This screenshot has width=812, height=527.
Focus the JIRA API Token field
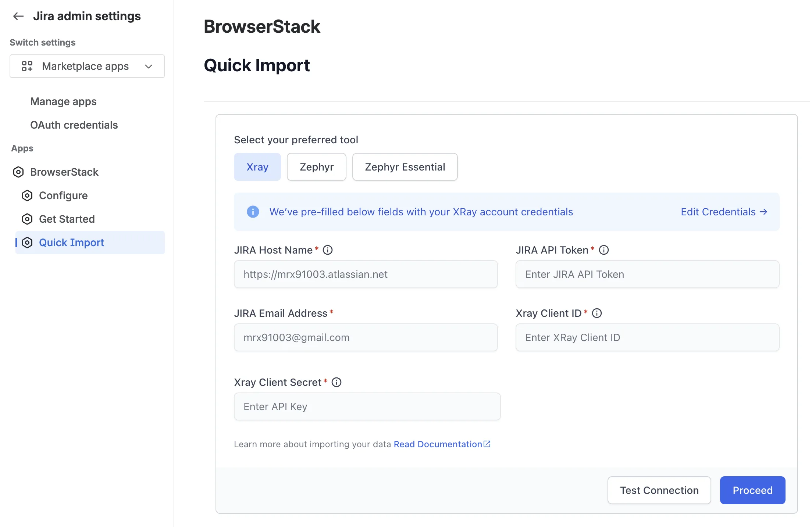pyautogui.click(x=647, y=274)
